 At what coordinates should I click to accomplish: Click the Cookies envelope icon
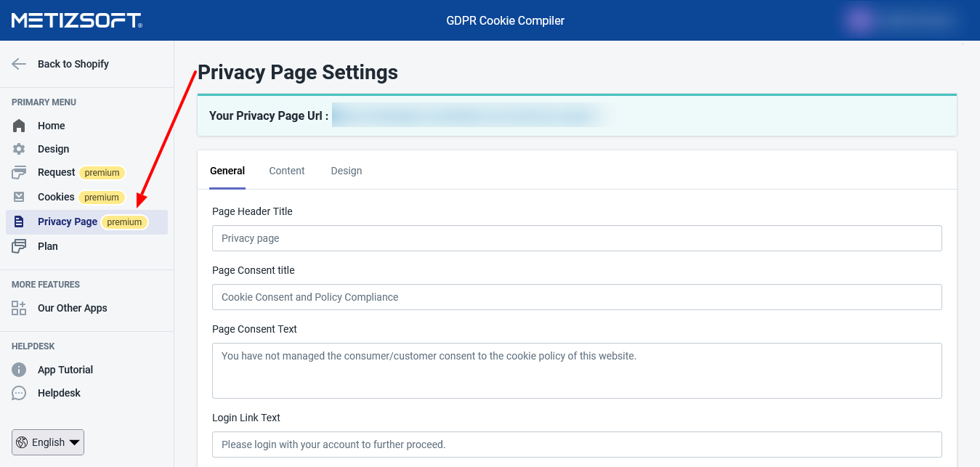[19, 197]
